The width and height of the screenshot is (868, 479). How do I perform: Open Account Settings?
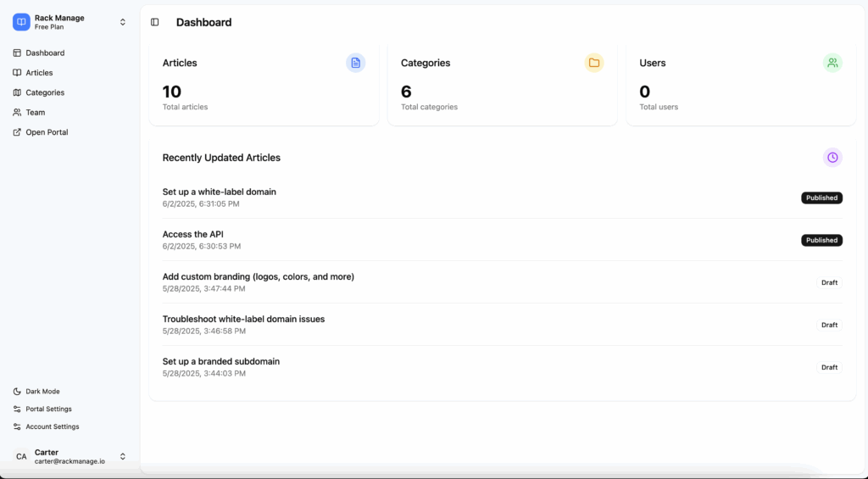point(52,426)
